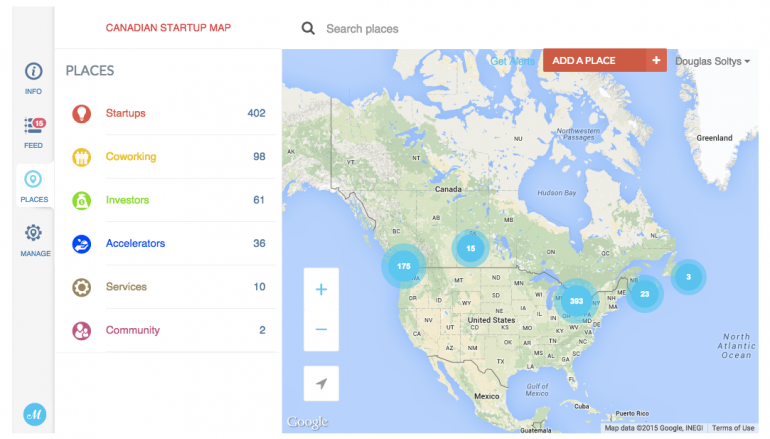Select the Startups category label
770x439 pixels.
tap(126, 113)
